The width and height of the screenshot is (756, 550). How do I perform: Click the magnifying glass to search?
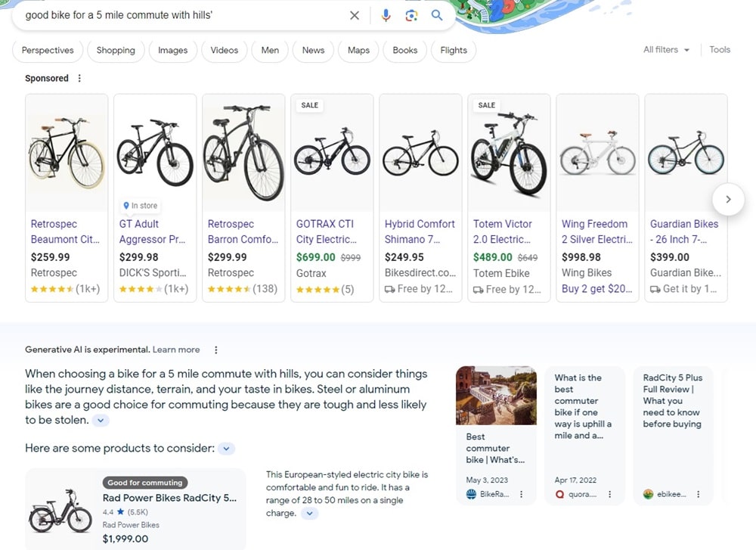click(437, 15)
